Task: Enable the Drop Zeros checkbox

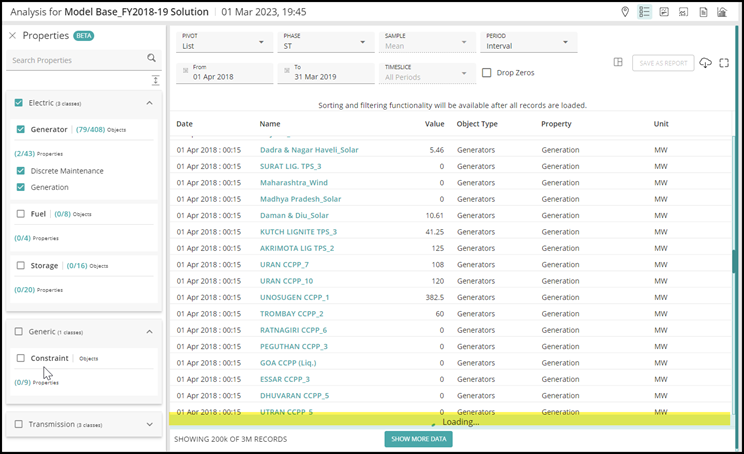Action: coord(486,73)
